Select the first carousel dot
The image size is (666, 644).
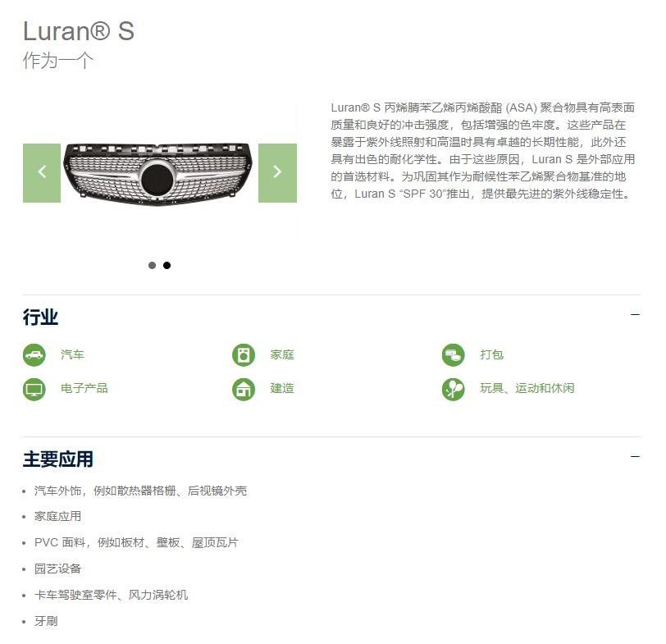pos(152,266)
